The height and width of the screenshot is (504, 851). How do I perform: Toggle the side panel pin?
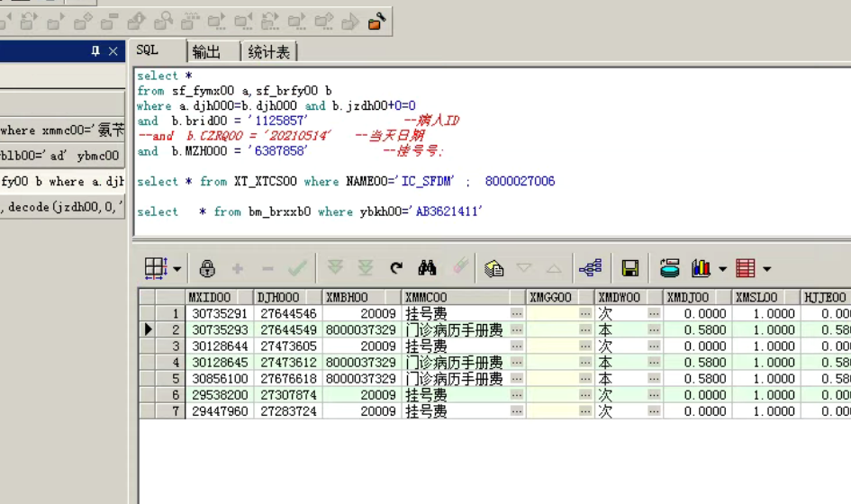(x=95, y=52)
